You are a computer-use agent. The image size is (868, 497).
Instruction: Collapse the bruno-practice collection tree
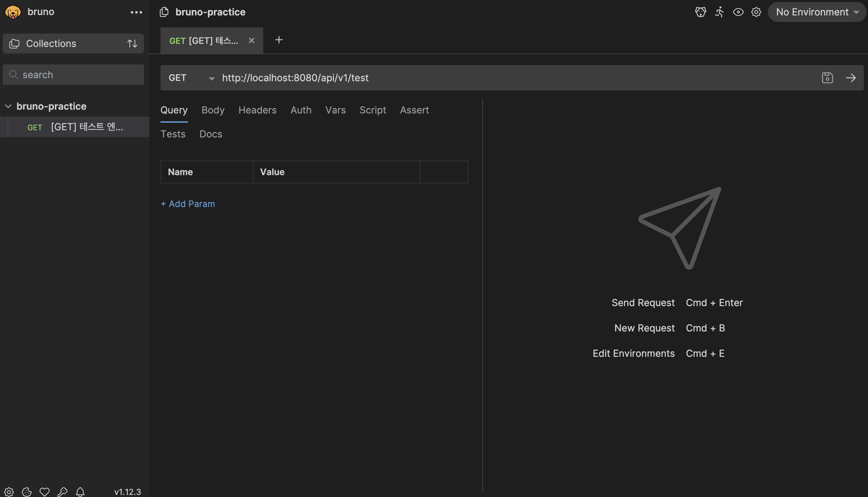click(x=8, y=106)
